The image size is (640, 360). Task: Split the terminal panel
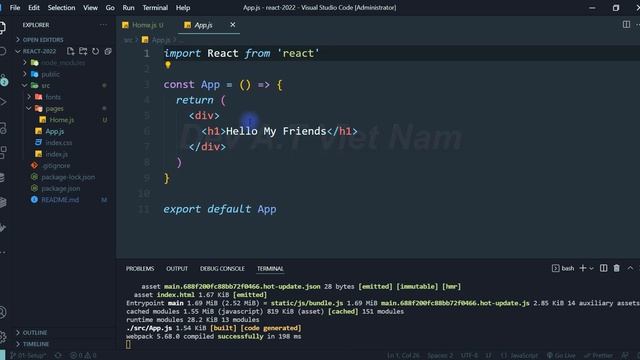point(603,268)
